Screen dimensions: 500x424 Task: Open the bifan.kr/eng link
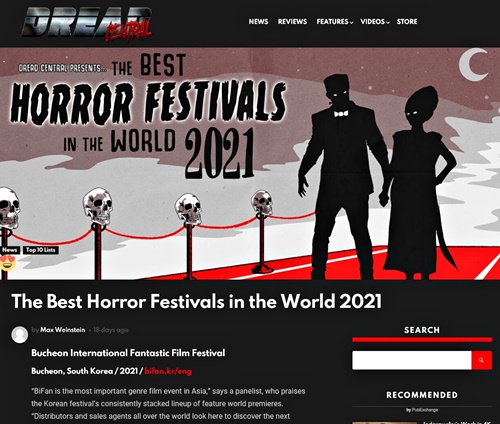[168, 371]
